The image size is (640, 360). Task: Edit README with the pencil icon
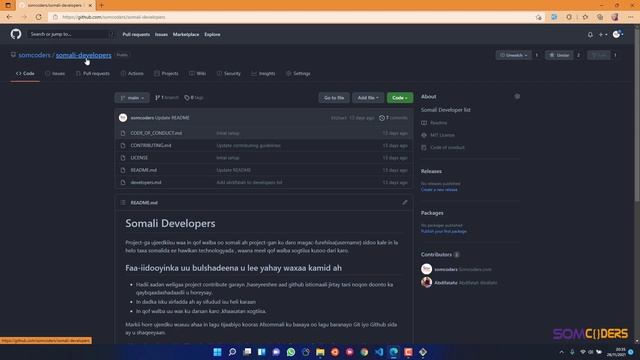404,202
